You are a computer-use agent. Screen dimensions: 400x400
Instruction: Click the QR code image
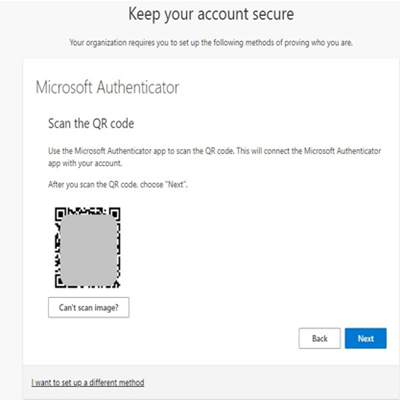coord(87,248)
